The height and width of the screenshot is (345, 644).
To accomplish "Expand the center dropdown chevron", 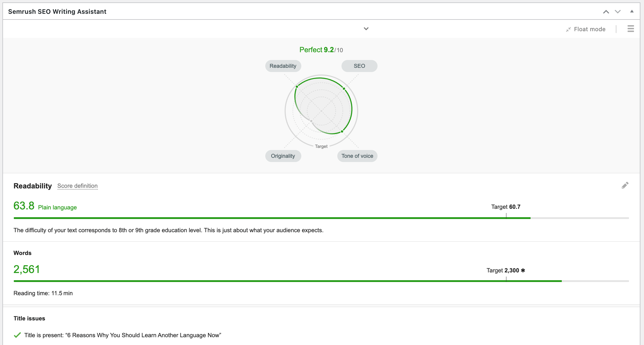I will (366, 29).
